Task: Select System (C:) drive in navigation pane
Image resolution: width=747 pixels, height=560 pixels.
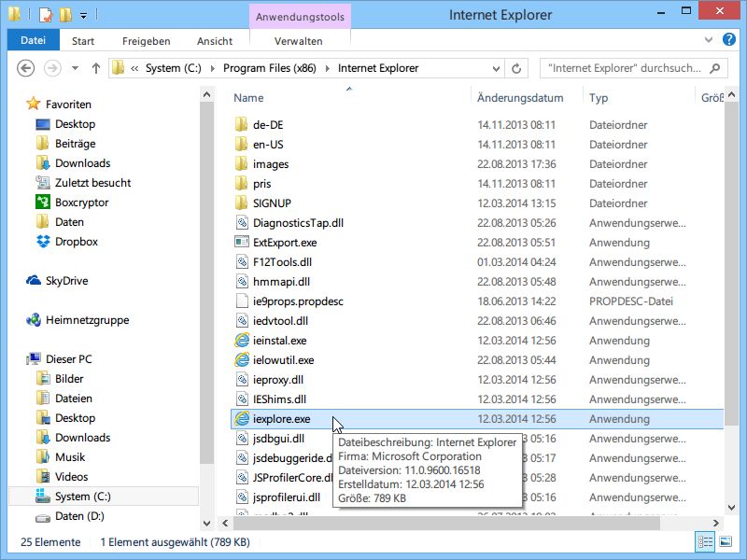Action: click(82, 497)
